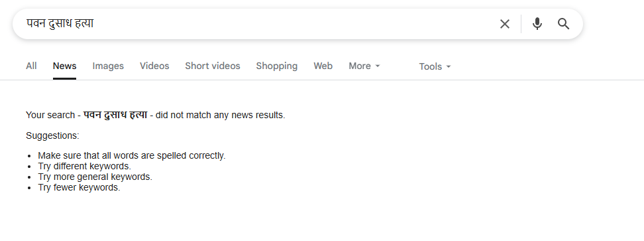
Task: Click the bold query text in the no-results message
Action: pyautogui.click(x=115, y=115)
